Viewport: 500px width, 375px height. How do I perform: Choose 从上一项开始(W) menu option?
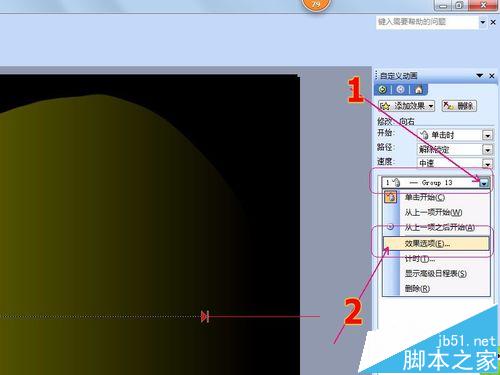[x=436, y=212]
